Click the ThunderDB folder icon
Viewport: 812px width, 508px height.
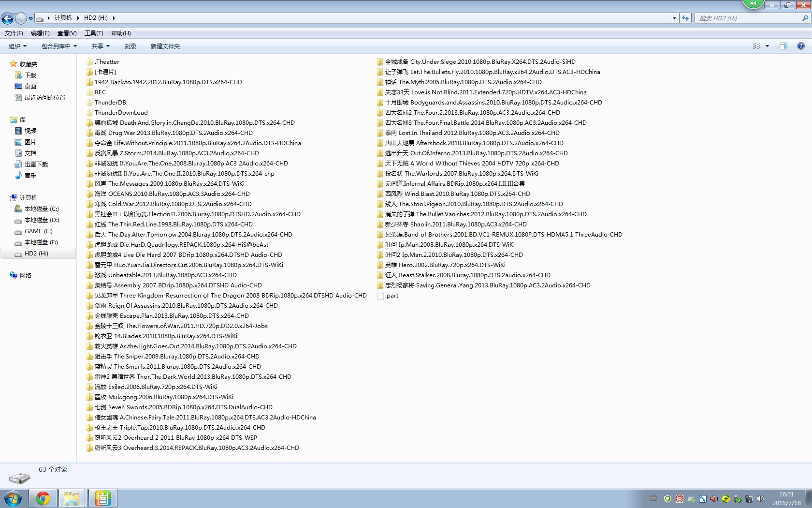(x=89, y=103)
